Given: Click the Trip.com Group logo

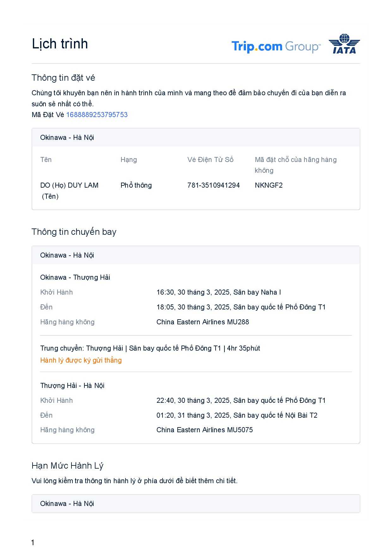Looking at the screenshot, I should 276,47.
